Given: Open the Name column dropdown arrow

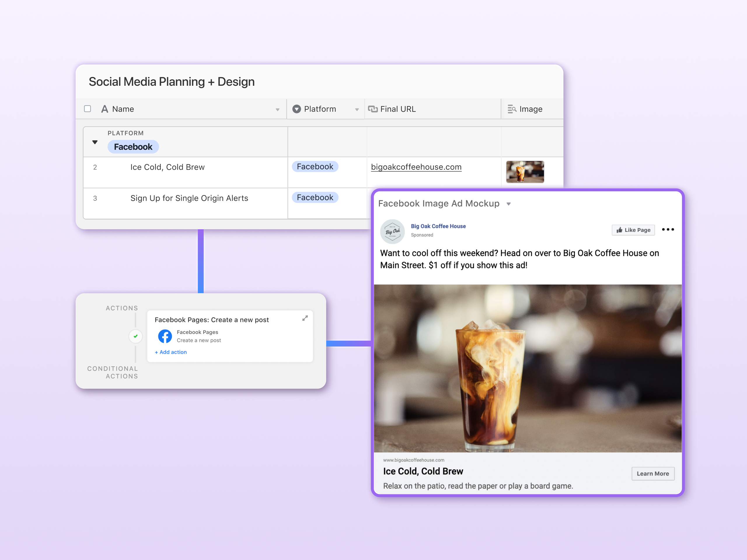Looking at the screenshot, I should point(277,110).
